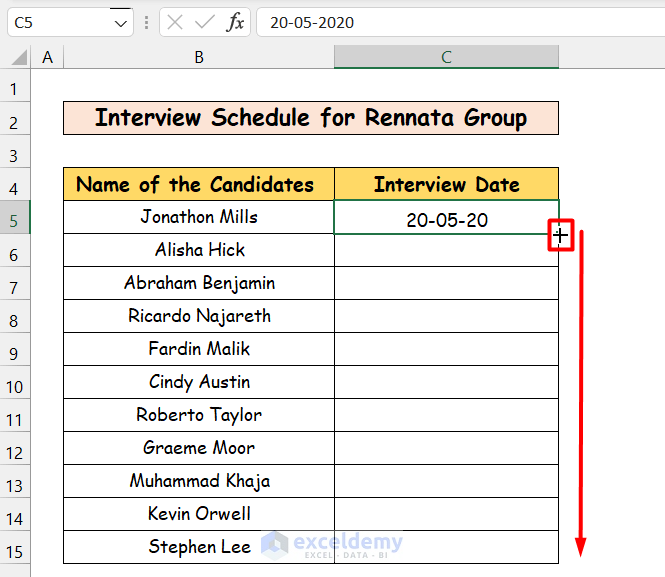Click the Enter checkmark formula icon
Image resolution: width=665 pixels, height=577 pixels.
204,22
